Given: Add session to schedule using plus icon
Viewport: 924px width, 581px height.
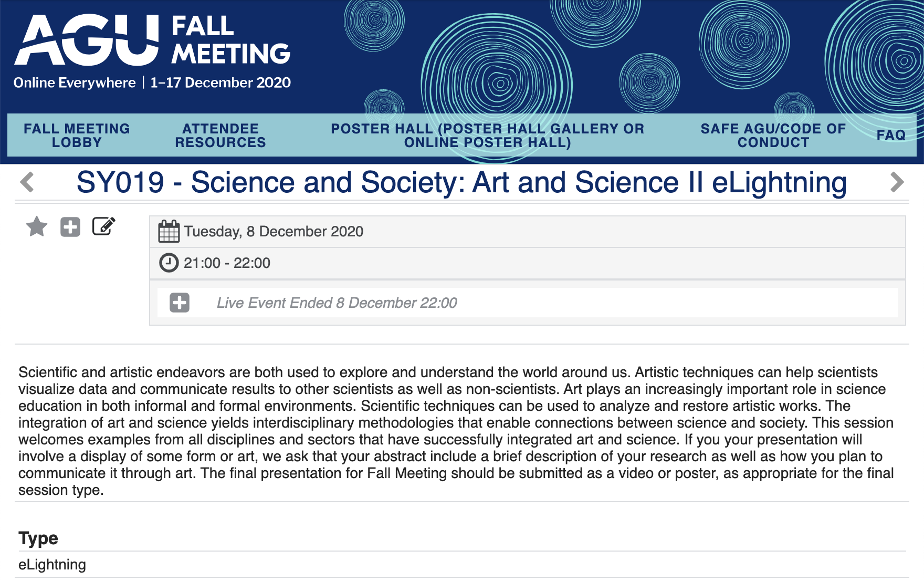Looking at the screenshot, I should 70,227.
